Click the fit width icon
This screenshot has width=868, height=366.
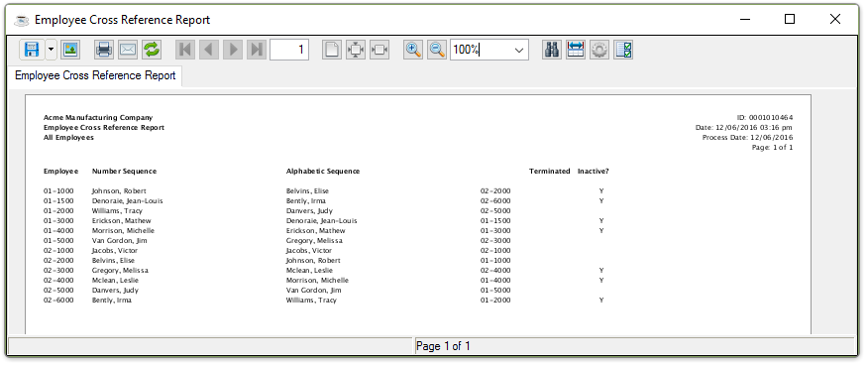click(x=380, y=50)
